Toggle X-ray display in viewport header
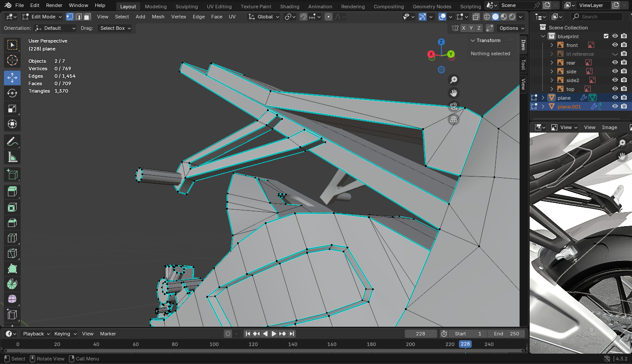Image resolution: width=632 pixels, height=364 pixels. 476,17
